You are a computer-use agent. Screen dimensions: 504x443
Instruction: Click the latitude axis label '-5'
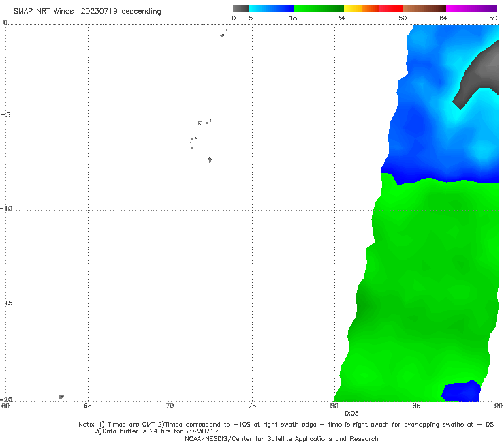pyautogui.click(x=5, y=115)
